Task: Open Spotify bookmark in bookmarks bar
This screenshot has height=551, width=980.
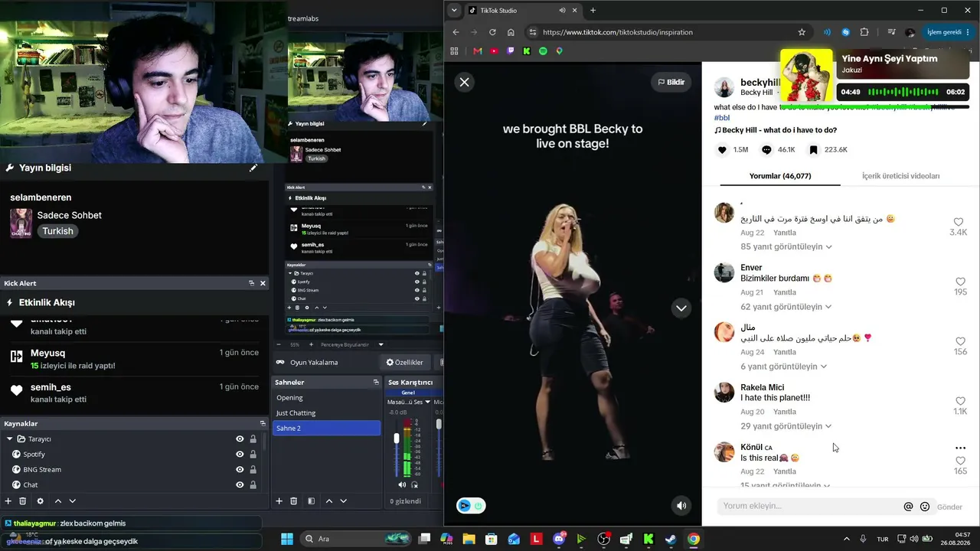Action: (x=543, y=51)
